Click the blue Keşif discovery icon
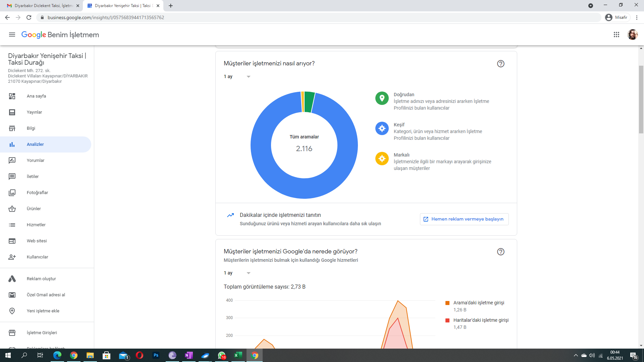The image size is (644, 362). pos(382,128)
